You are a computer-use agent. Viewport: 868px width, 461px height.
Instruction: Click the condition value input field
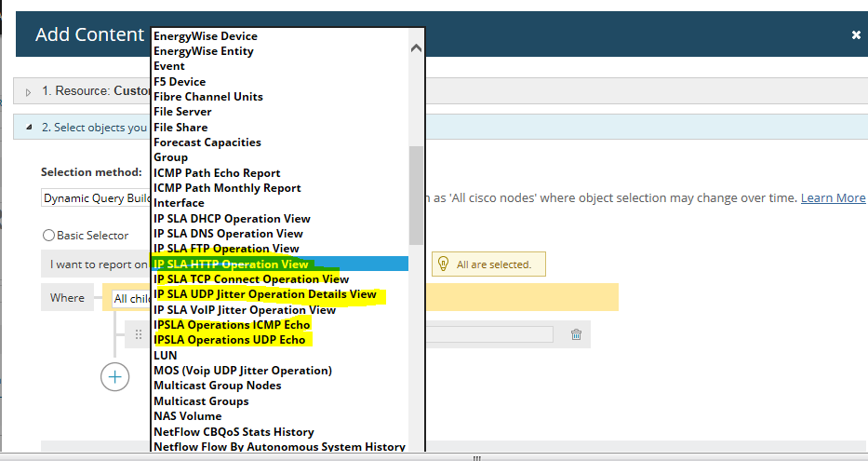pos(488,334)
